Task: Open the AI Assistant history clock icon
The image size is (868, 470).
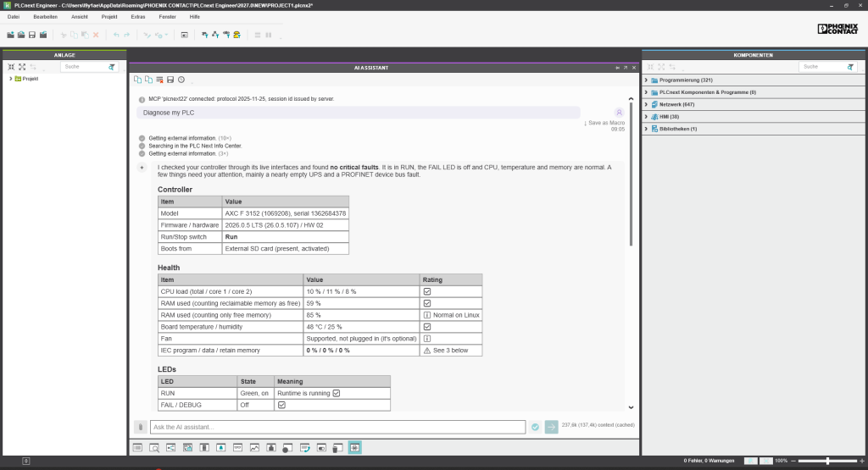Action: [x=181, y=80]
